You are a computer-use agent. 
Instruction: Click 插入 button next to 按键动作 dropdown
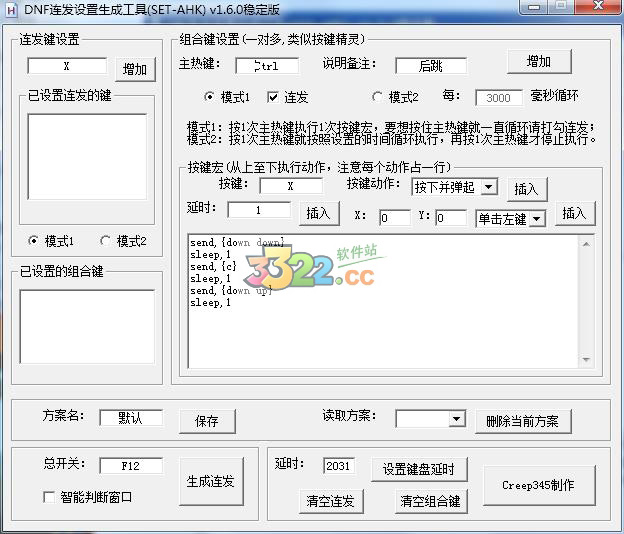pyautogui.click(x=526, y=188)
